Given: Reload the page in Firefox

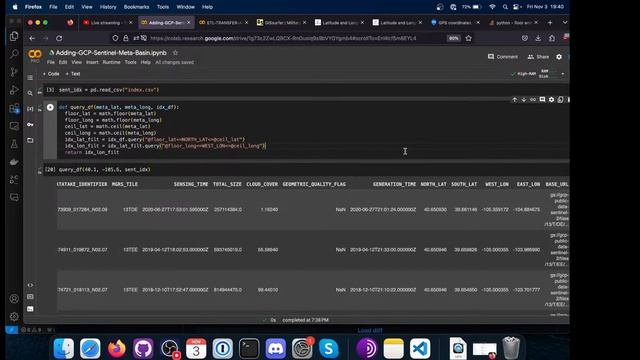Looking at the screenshot, I should (59, 38).
